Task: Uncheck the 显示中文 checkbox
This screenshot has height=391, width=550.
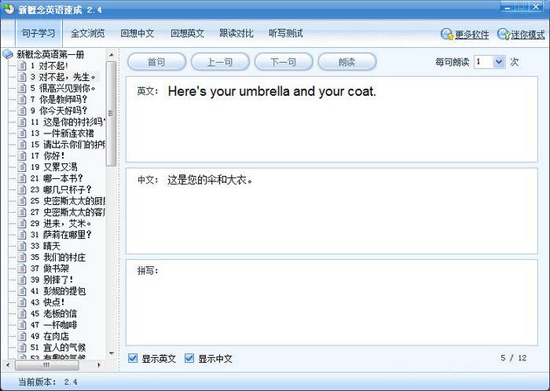Action: click(189, 358)
